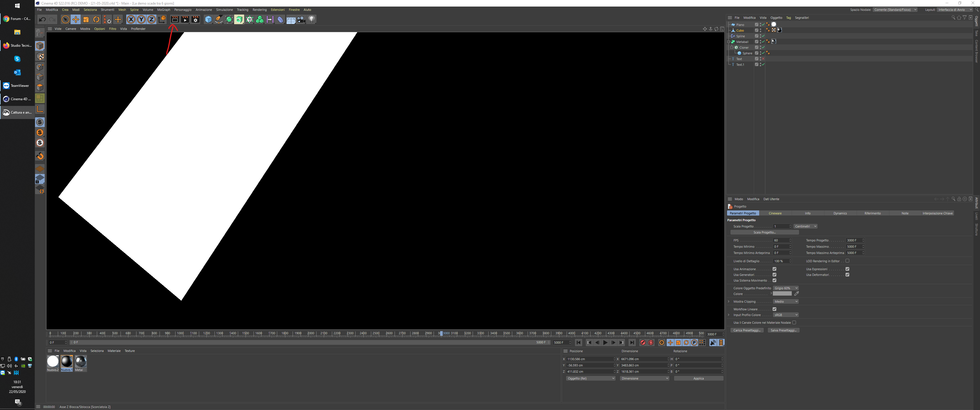Open Edit Render Settings icon
This screenshot has height=410, width=980.
point(195,19)
